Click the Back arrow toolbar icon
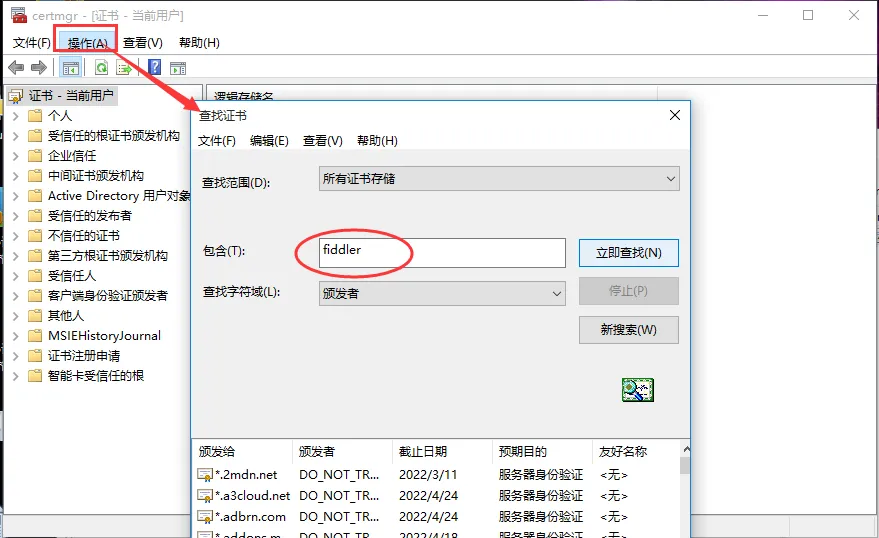879x538 pixels. (x=16, y=68)
